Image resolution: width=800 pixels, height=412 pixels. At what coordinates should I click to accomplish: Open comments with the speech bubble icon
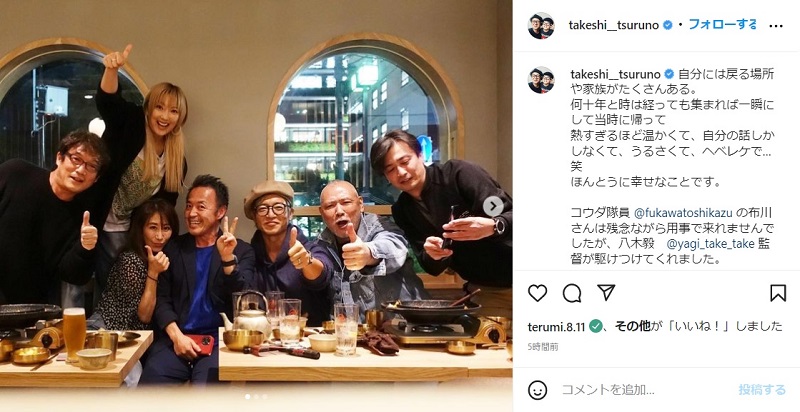572,293
